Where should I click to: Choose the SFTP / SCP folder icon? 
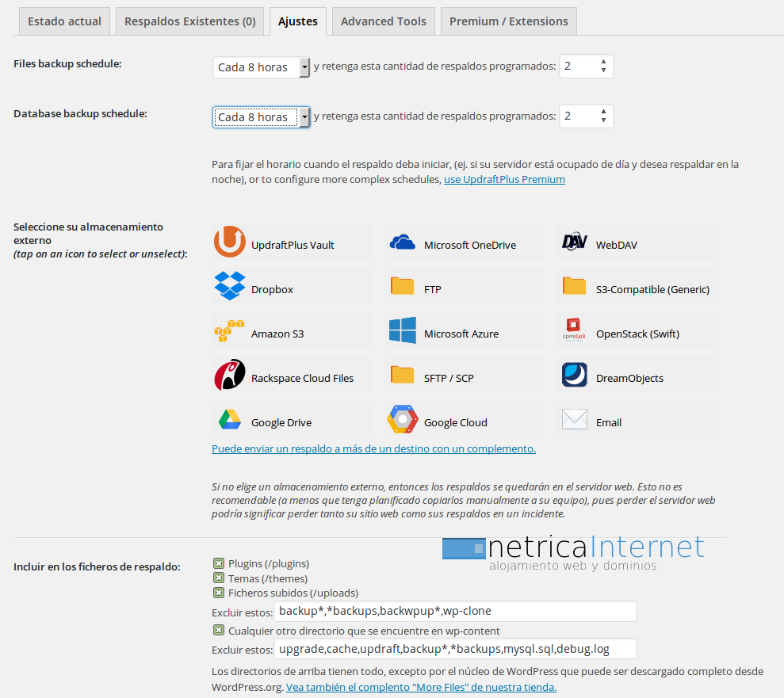[x=403, y=375]
